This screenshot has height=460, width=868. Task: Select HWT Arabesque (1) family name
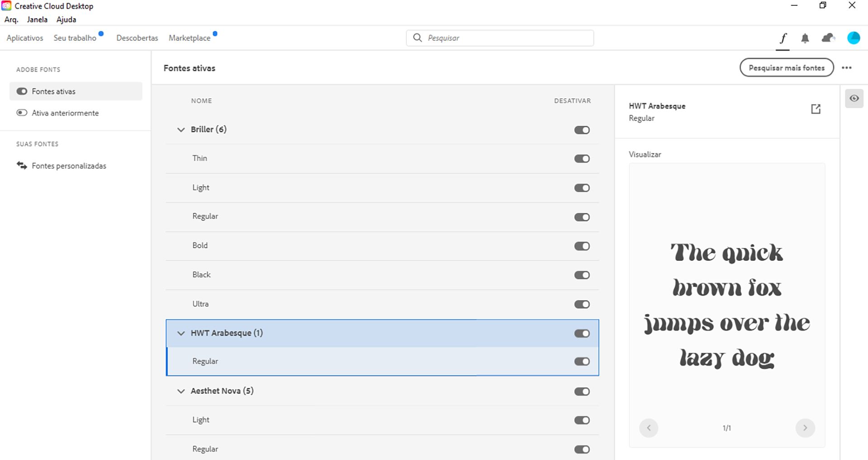227,333
